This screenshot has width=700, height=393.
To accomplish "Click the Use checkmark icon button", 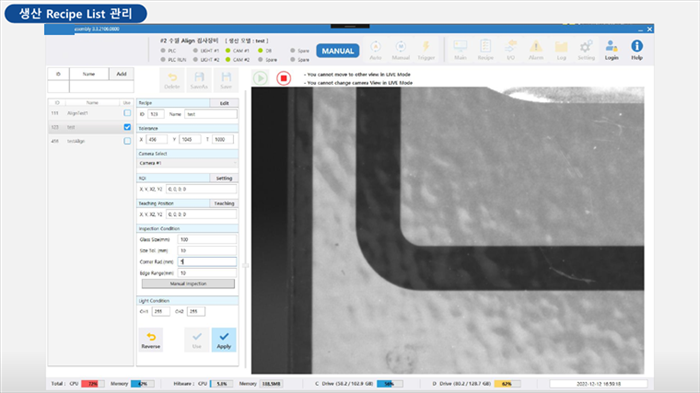I will click(x=197, y=340).
